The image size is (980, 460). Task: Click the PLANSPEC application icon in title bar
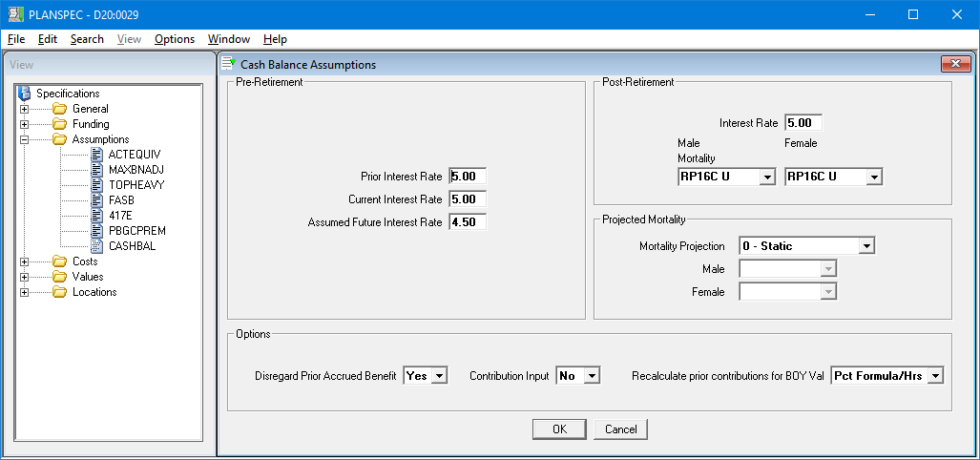coord(15,14)
